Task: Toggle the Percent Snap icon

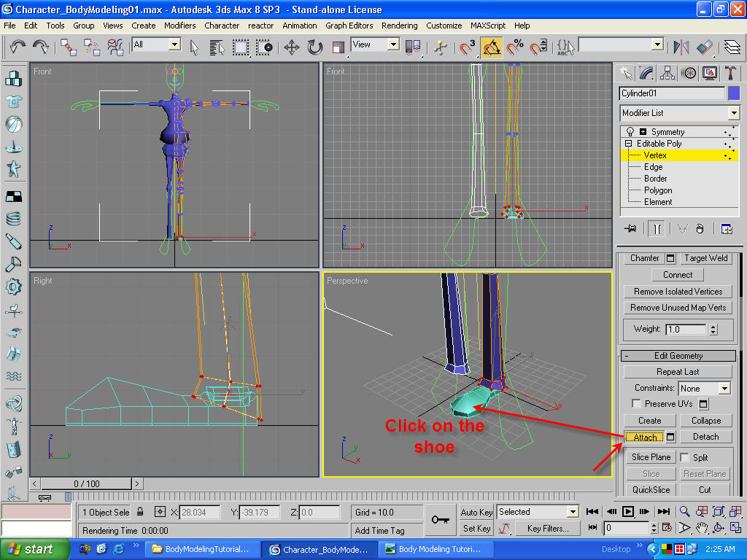Action: click(x=515, y=47)
